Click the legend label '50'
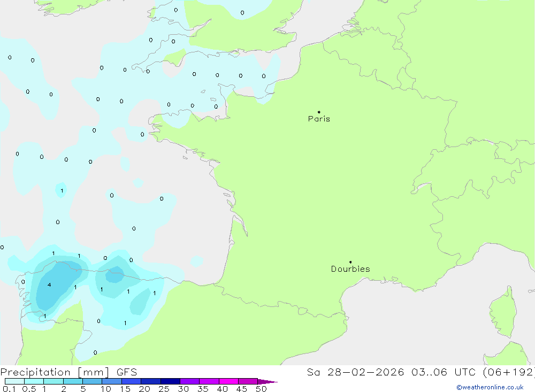Screen dimensions: 535x392 (x=261, y=389)
